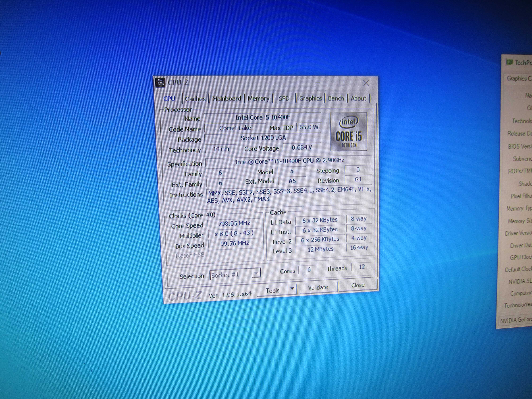
Task: Click the Cores value '6'
Action: (309, 270)
